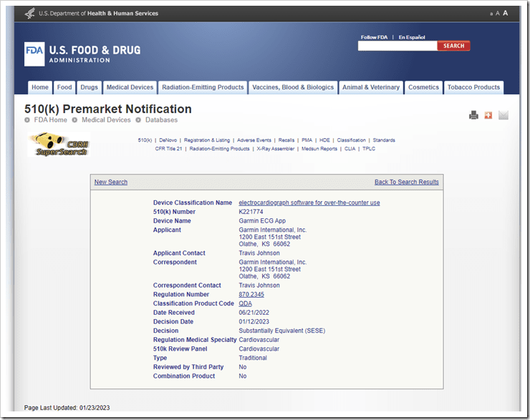530x420 pixels.
Task: Open the HDE link
Action: 324,140
